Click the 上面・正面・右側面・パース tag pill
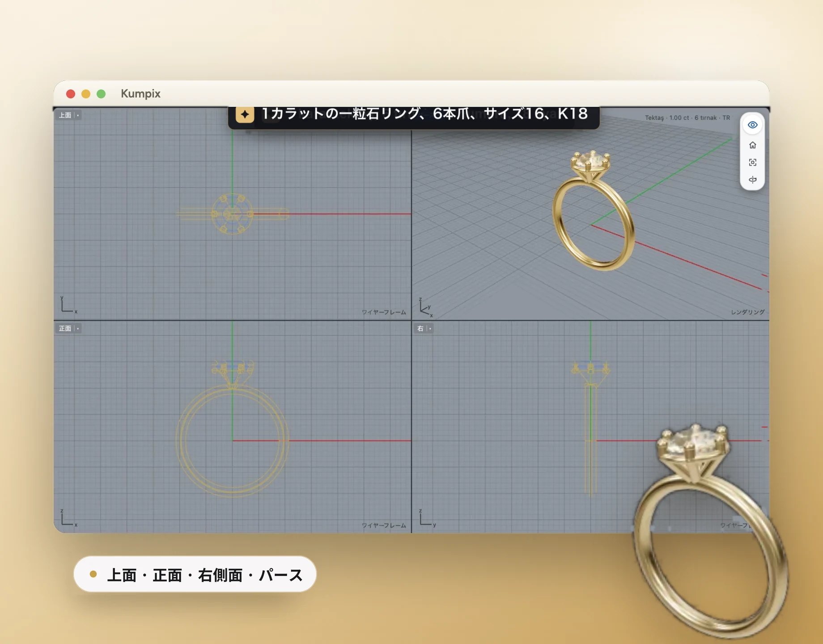 coord(195,574)
